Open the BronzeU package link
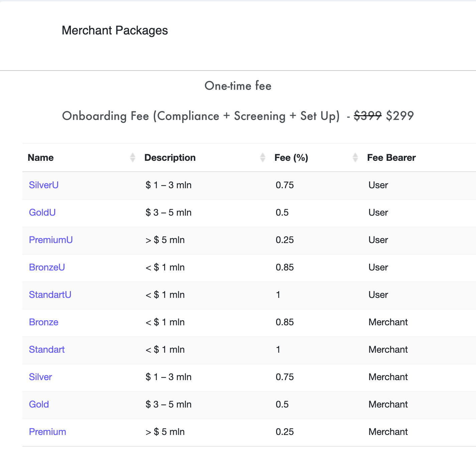This screenshot has width=476, height=456. tap(47, 267)
